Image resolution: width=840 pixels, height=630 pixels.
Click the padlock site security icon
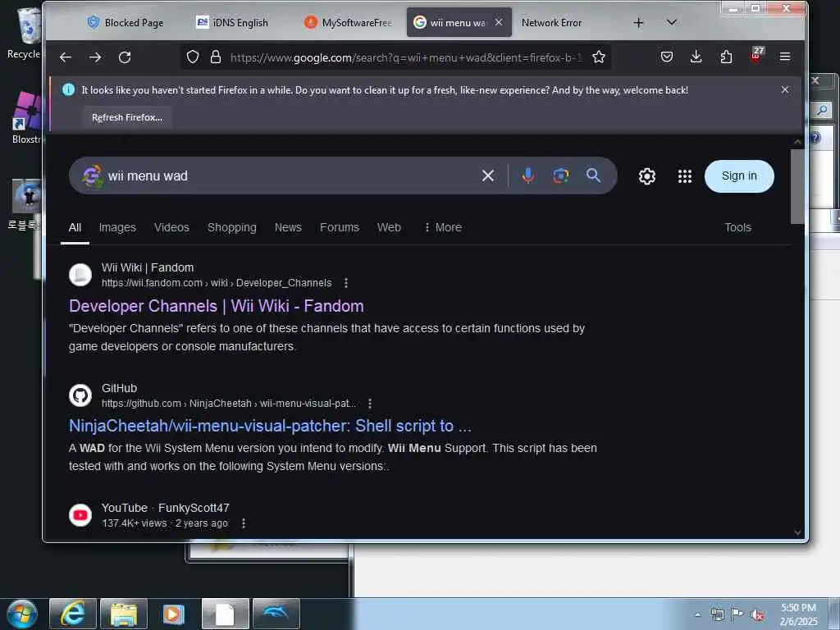click(216, 57)
